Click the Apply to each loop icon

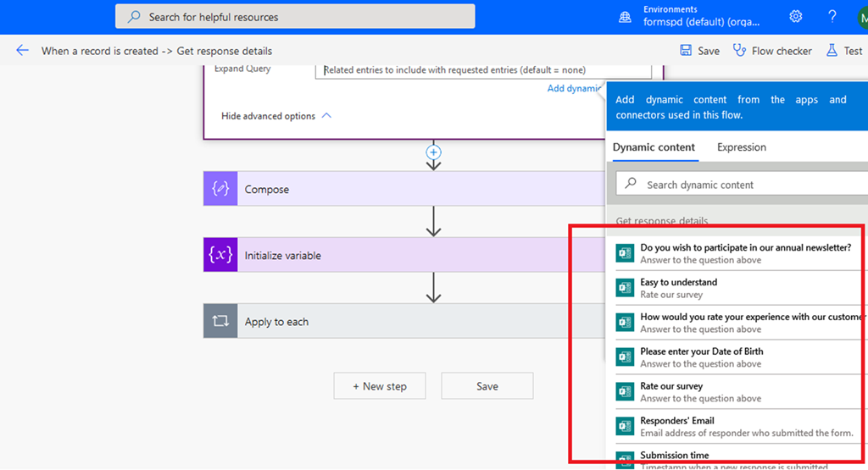pos(220,321)
